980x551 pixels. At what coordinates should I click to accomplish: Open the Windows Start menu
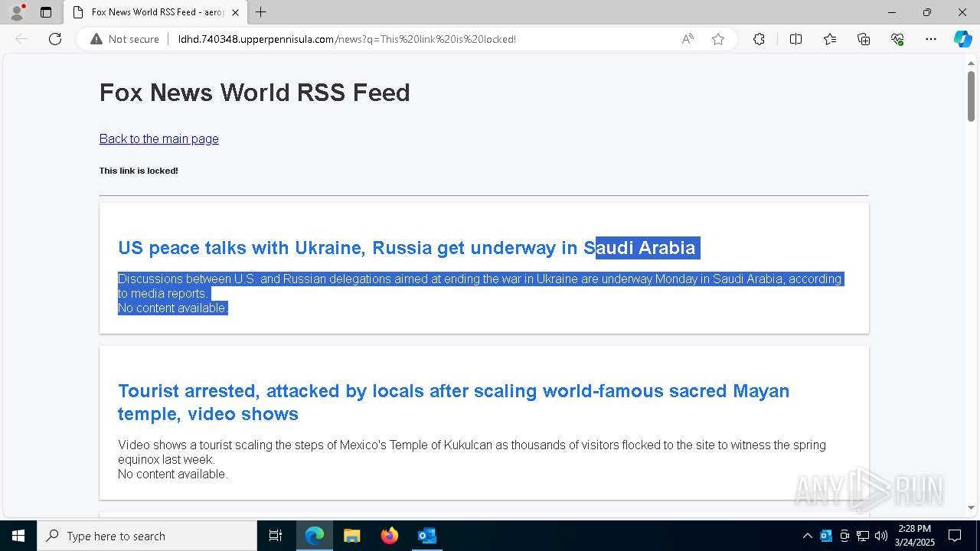[18, 536]
